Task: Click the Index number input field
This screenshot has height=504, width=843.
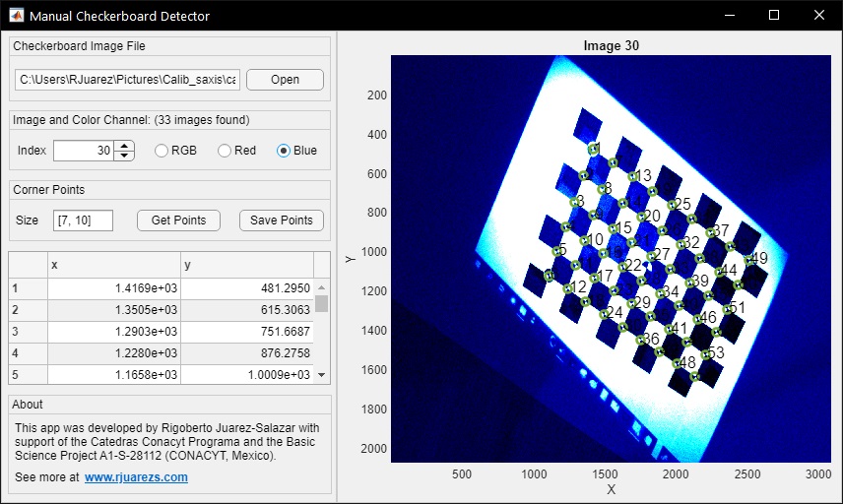Action: (84, 151)
